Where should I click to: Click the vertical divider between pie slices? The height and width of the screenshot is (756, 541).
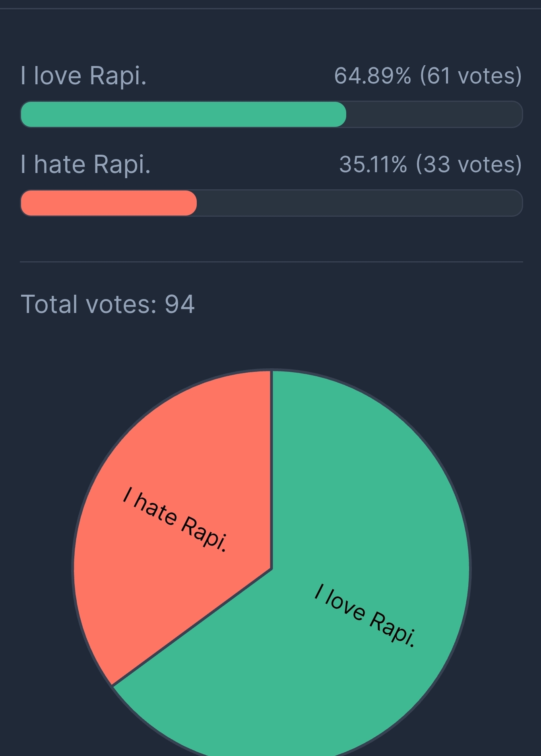tap(271, 469)
